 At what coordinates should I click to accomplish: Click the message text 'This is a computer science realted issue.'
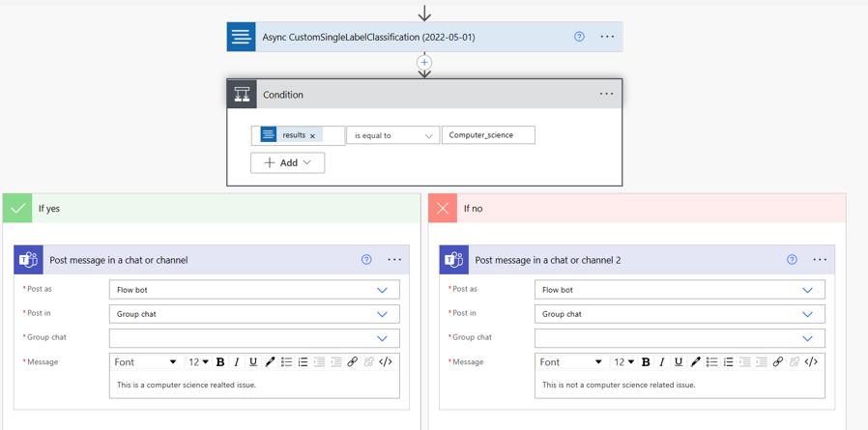point(187,385)
